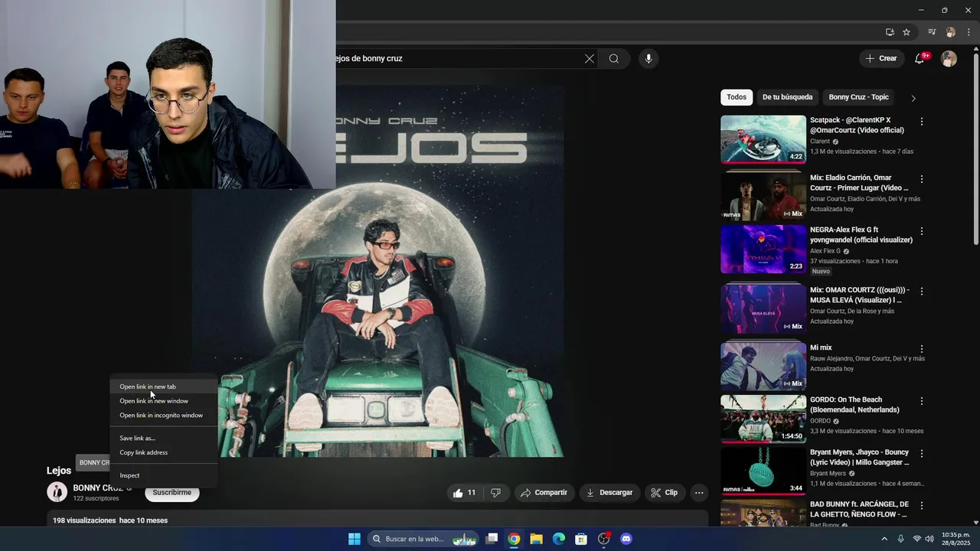The image size is (980, 551).
Task: Click the Suscribirme button
Action: coord(172,493)
